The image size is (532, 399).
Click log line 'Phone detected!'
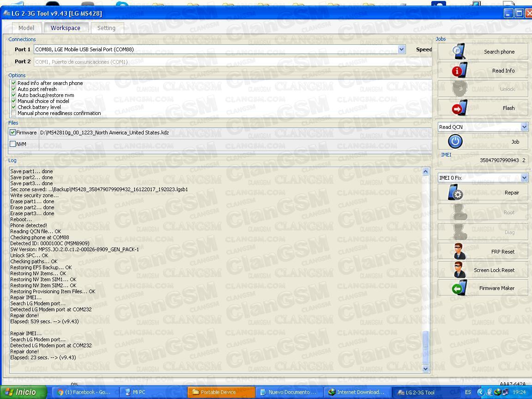point(29,225)
